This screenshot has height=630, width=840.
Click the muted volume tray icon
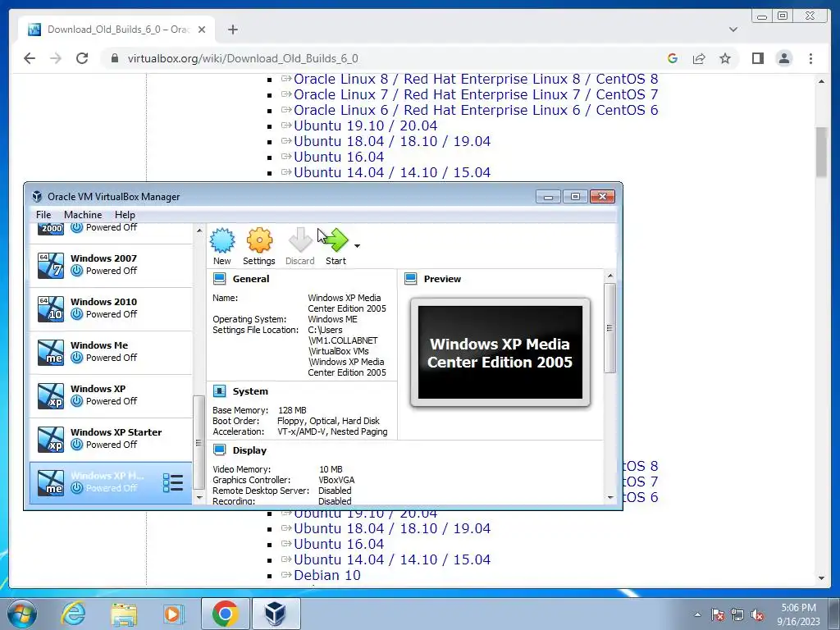pos(757,614)
